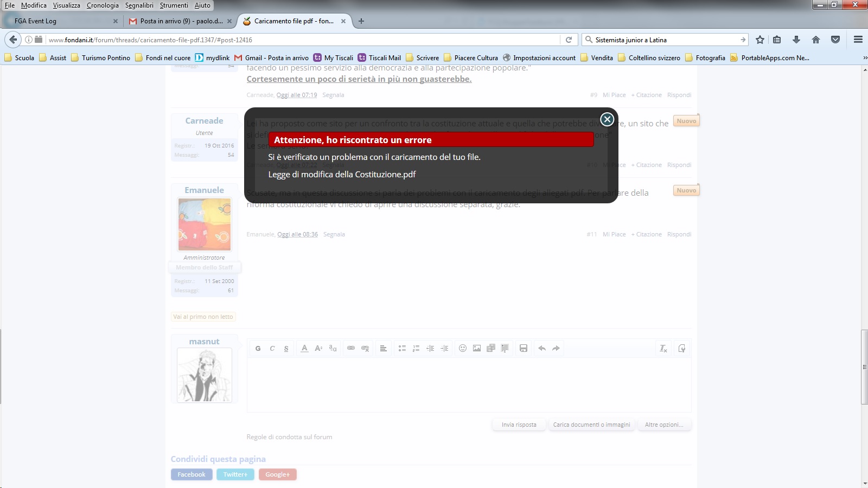This screenshot has width=868, height=488.
Task: Close the error dialog with the X icon
Action: pyautogui.click(x=607, y=119)
